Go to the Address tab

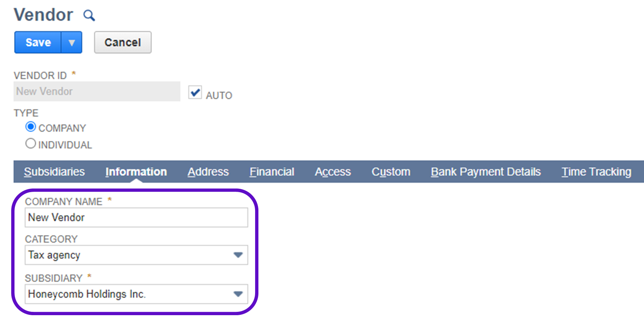point(208,172)
